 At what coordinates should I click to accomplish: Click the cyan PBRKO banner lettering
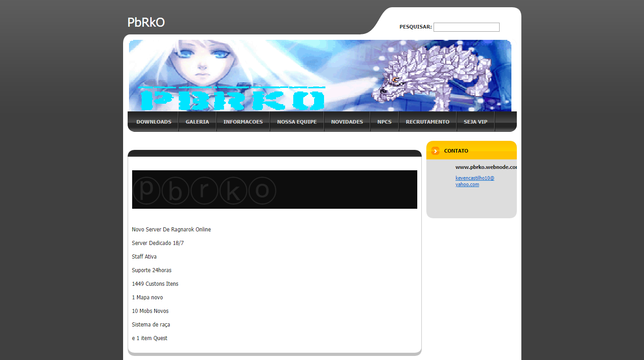point(233,99)
